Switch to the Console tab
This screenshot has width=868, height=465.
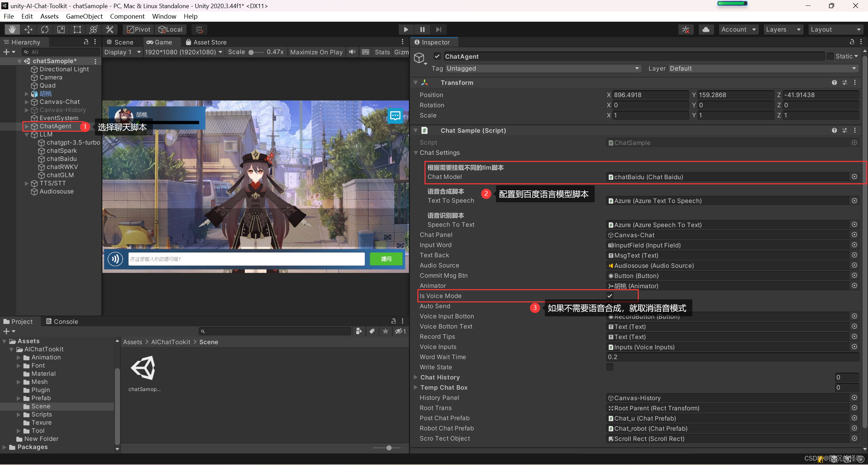tap(62, 321)
